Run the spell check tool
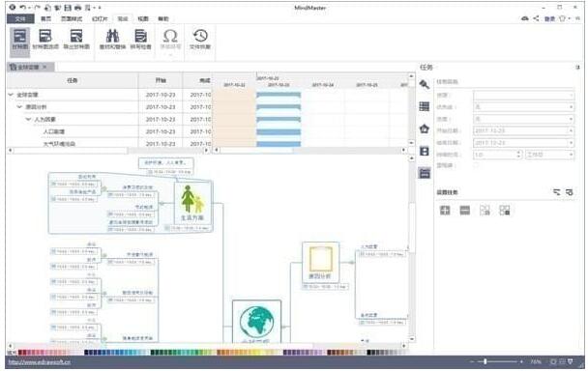The height and width of the screenshot is (371, 588). tap(140, 40)
